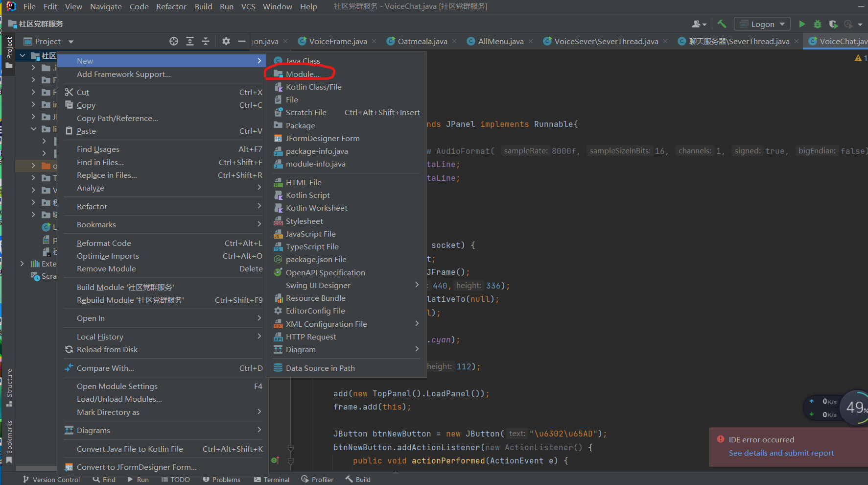Open the user account avatar dropdown
The image size is (868, 485).
point(699,24)
